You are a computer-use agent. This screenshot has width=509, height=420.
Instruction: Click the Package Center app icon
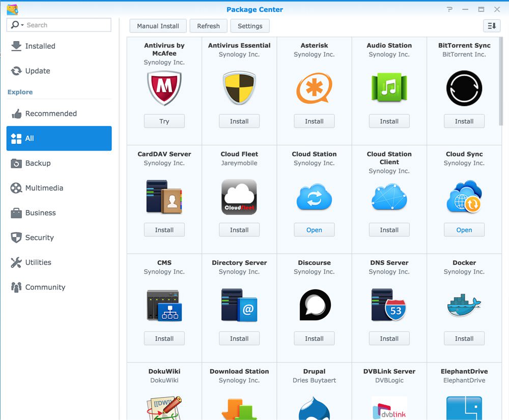click(12, 10)
